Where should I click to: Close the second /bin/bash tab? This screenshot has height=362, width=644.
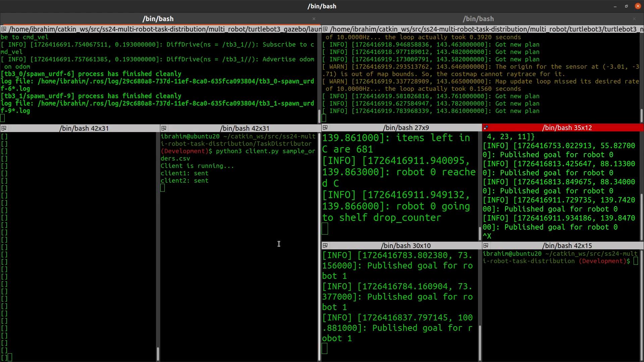(x=634, y=19)
